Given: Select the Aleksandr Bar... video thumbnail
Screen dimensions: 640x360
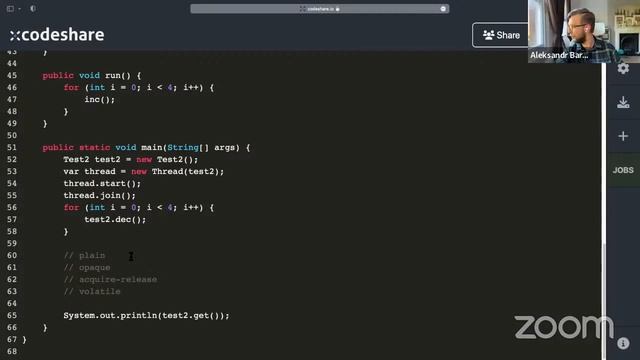Looking at the screenshot, I should 584,31.
